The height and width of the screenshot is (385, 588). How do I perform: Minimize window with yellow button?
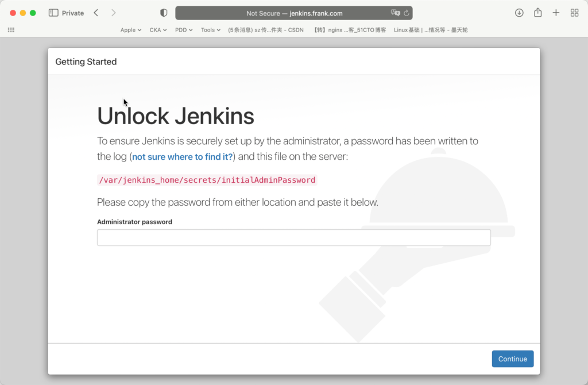[23, 13]
